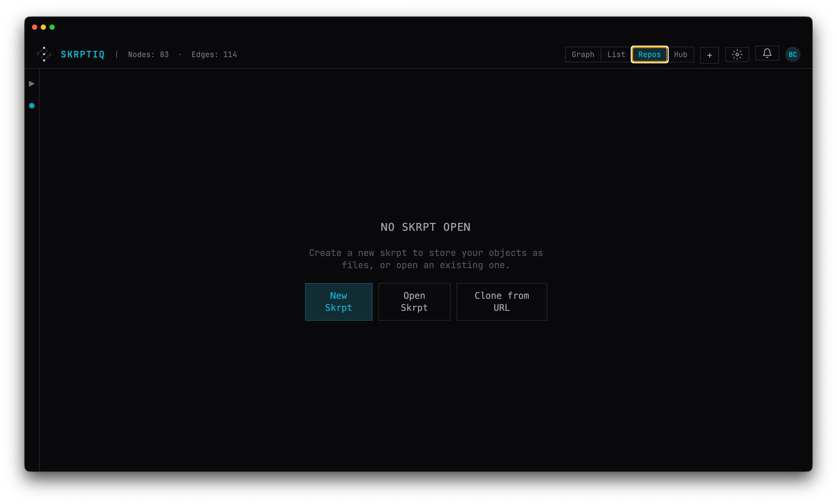This screenshot has width=837, height=504.
Task: Open notifications via the bell icon
Action: pos(767,53)
